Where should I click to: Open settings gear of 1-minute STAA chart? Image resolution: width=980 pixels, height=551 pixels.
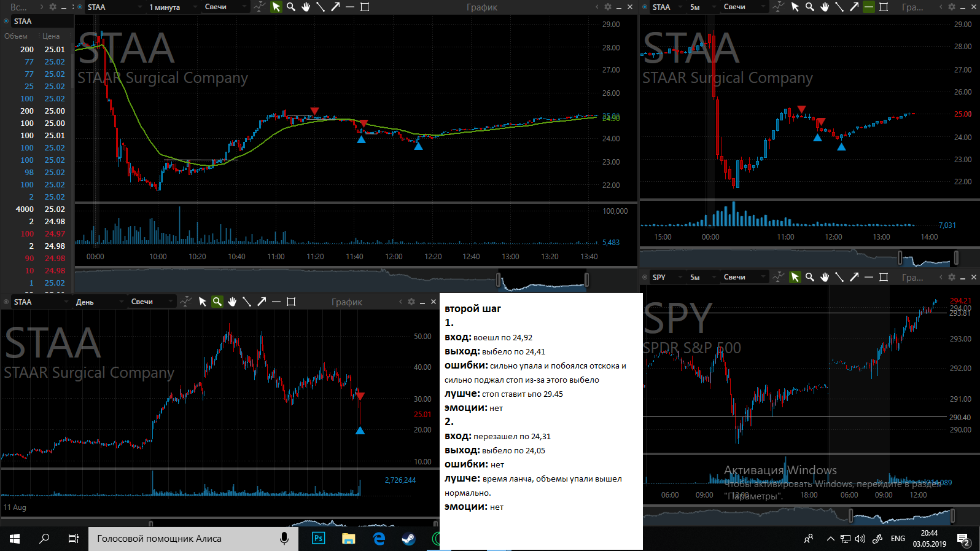point(608,7)
